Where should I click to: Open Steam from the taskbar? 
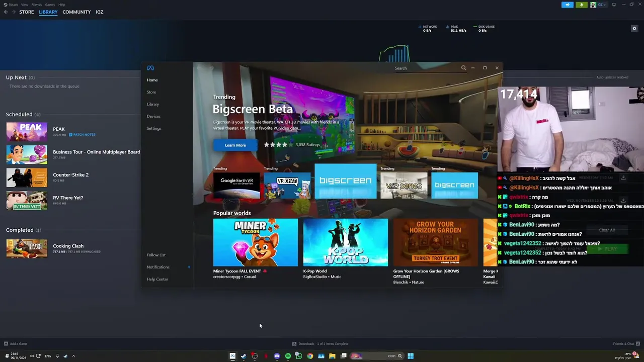[x=244, y=356]
